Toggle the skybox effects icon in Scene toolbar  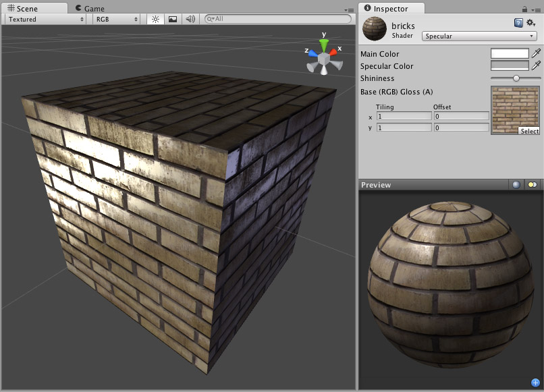[x=171, y=20]
